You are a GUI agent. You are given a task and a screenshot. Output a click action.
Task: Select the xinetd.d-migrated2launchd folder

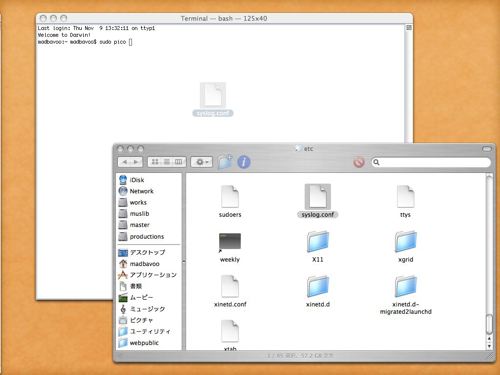(406, 286)
